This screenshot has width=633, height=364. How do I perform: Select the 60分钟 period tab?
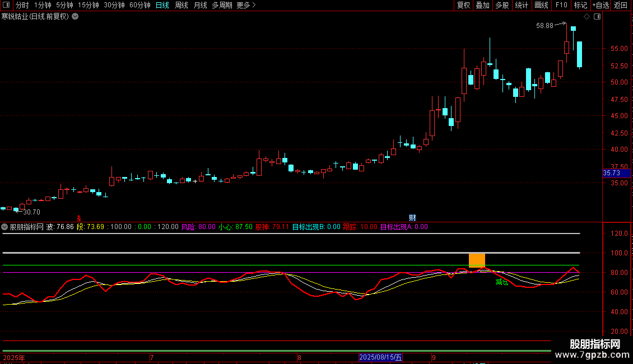pyautogui.click(x=139, y=5)
